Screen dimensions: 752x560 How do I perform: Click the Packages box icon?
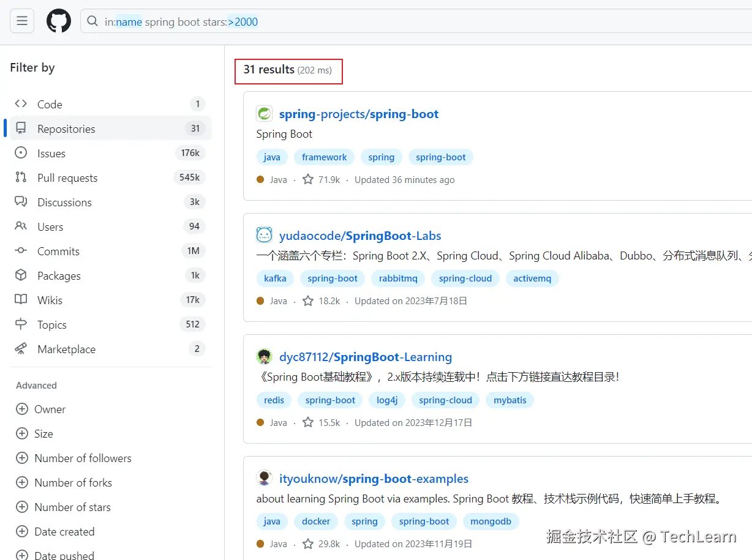(x=21, y=275)
